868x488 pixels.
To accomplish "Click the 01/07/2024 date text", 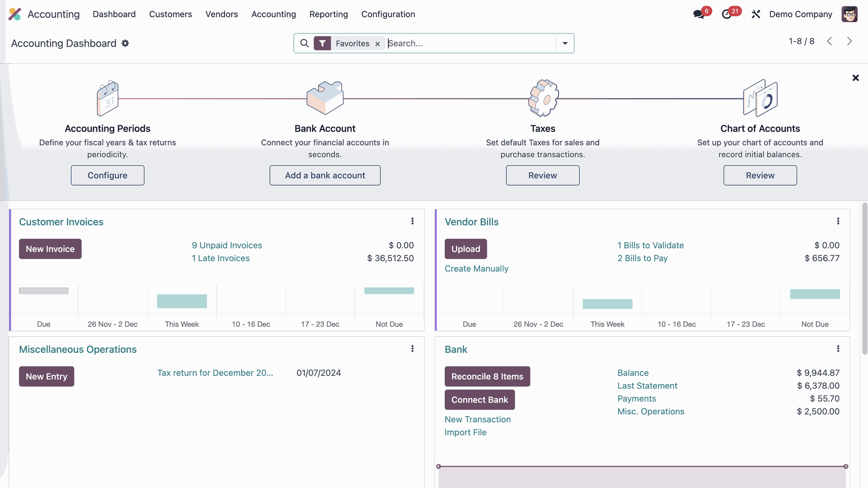I will tap(319, 373).
